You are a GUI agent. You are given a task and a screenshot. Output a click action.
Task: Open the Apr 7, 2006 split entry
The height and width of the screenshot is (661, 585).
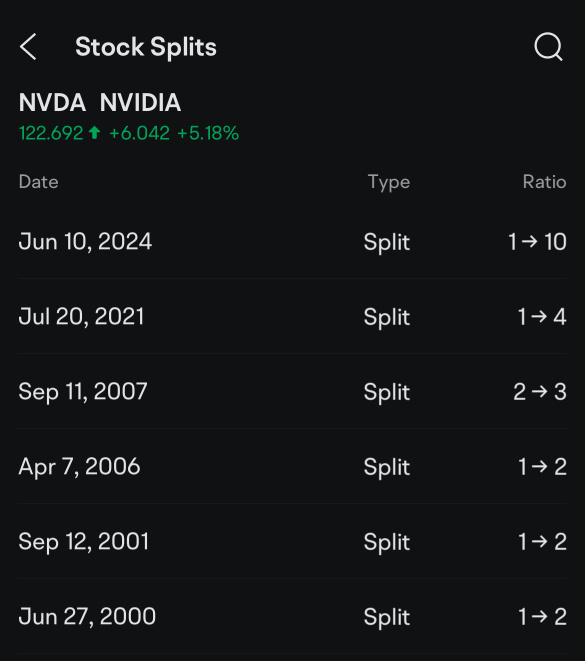pos(292,466)
